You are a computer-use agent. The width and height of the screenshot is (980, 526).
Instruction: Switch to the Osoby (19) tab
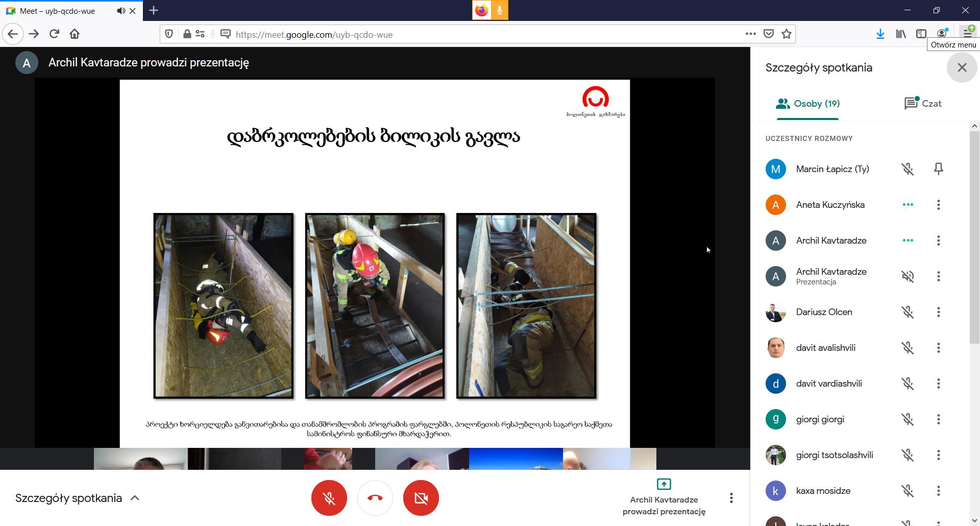(807, 104)
